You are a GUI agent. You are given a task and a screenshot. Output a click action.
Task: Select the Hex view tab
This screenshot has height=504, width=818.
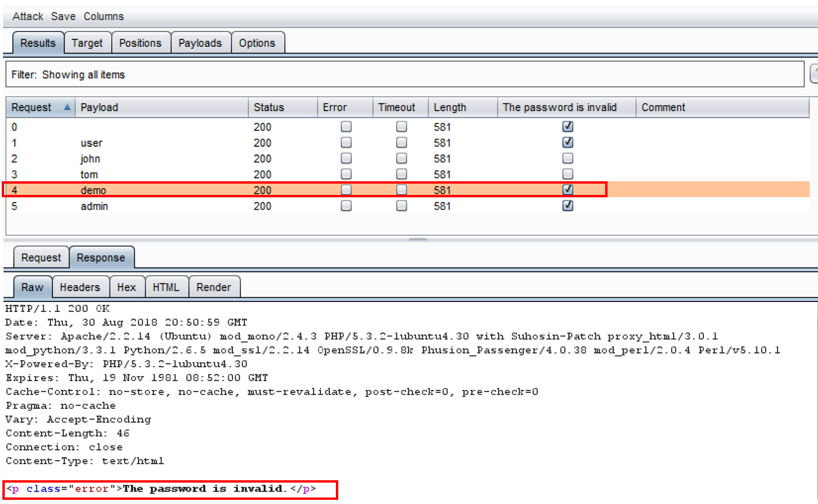(x=127, y=287)
